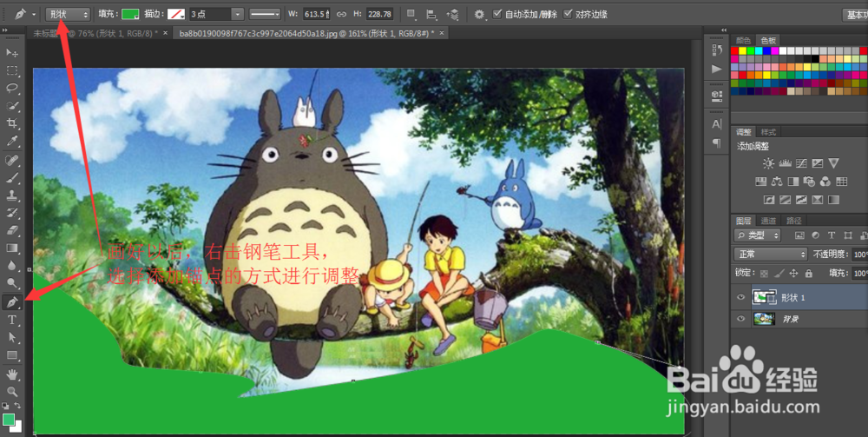Open the pen options gear menu

click(x=479, y=14)
